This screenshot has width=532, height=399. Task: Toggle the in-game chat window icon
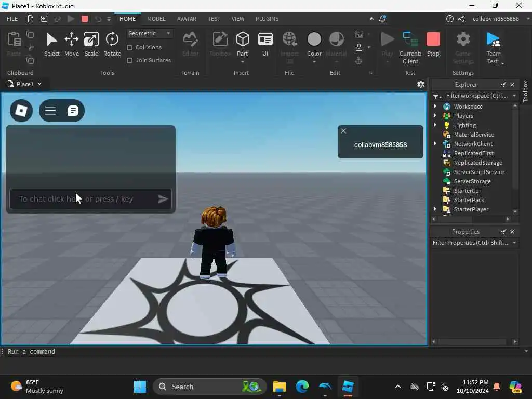coord(73,111)
